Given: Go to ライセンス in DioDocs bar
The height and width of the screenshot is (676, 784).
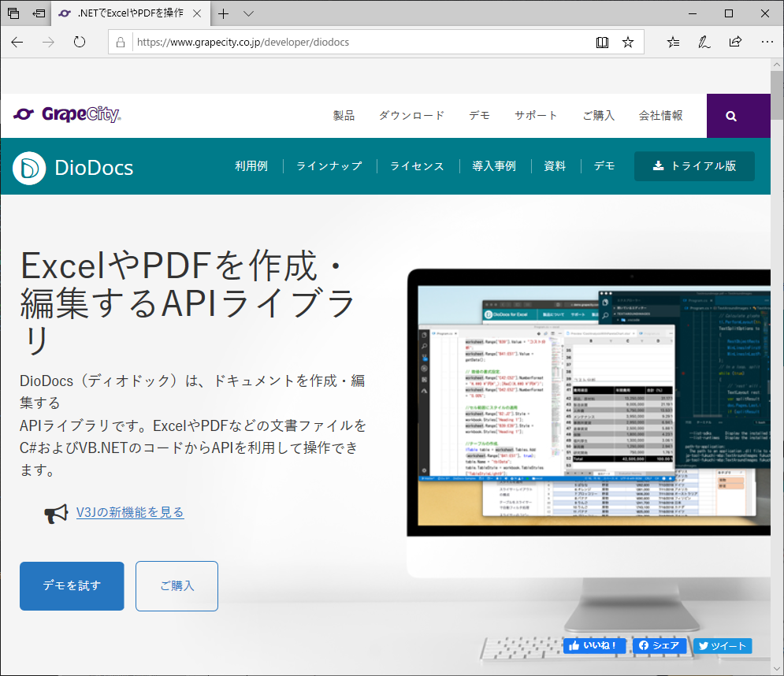Looking at the screenshot, I should coord(417,166).
